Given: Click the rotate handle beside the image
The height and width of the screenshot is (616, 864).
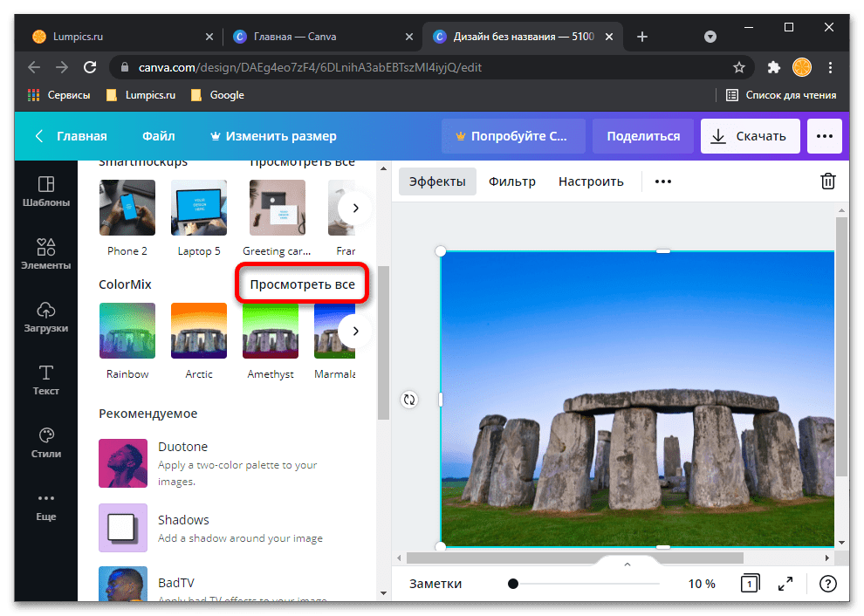Looking at the screenshot, I should tap(408, 400).
